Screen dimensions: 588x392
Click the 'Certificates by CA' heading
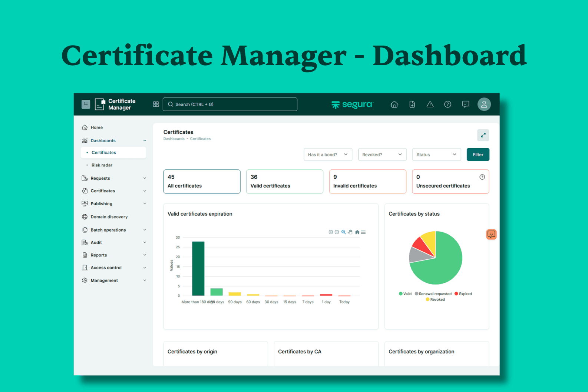click(x=300, y=352)
